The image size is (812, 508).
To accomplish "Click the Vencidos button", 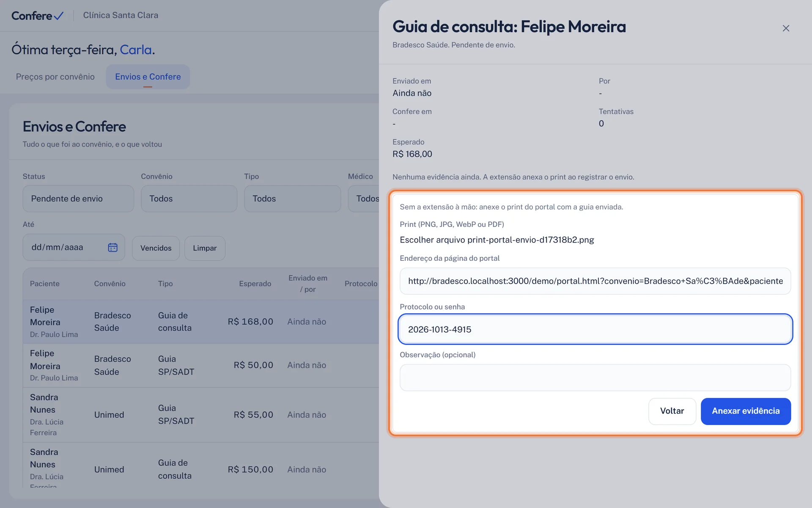I will [156, 248].
